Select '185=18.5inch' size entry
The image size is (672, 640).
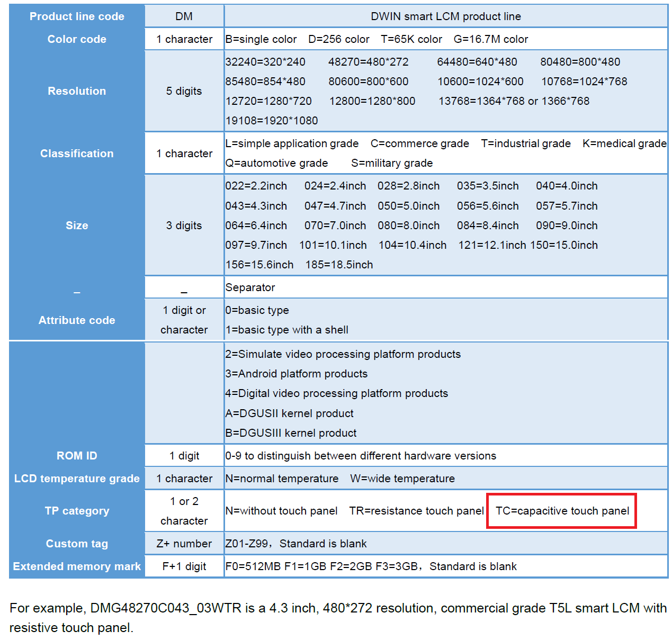point(339,265)
